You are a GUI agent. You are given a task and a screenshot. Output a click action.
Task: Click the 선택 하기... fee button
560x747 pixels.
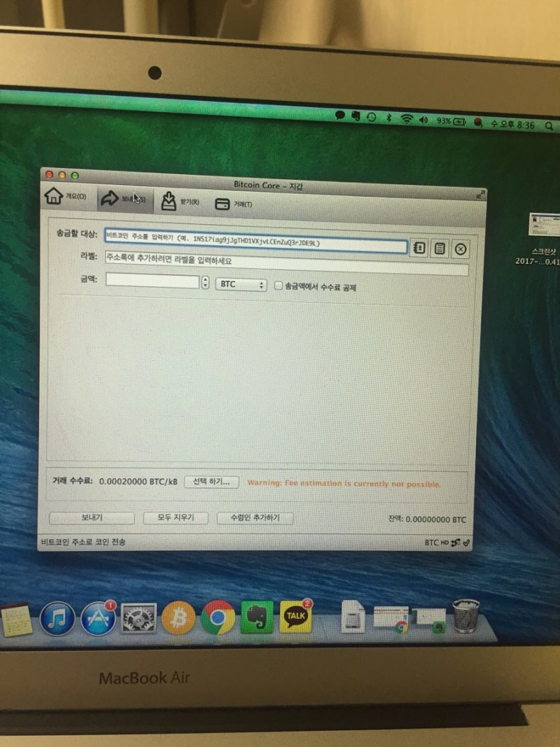pos(211,482)
